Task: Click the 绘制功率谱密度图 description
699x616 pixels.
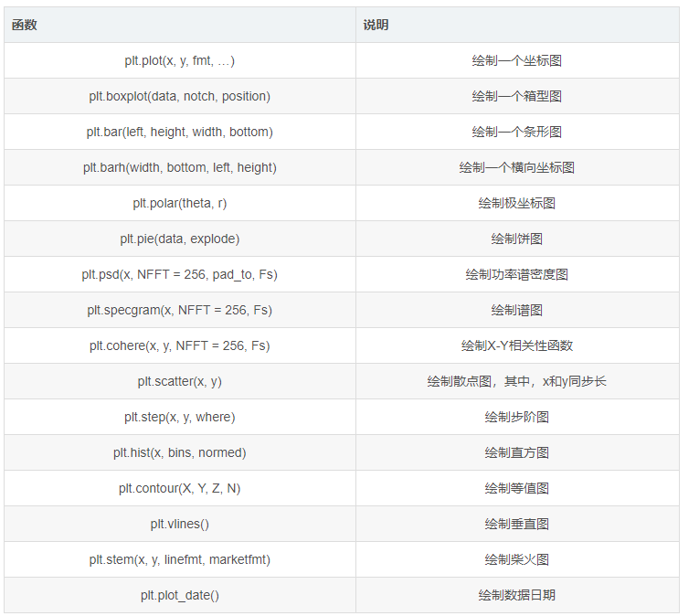Action: 516,275
